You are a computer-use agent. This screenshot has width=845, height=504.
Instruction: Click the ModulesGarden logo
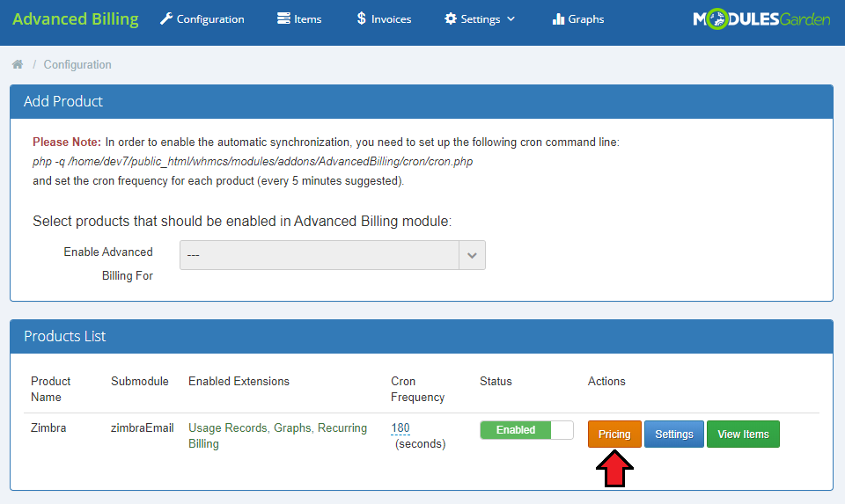click(x=760, y=18)
